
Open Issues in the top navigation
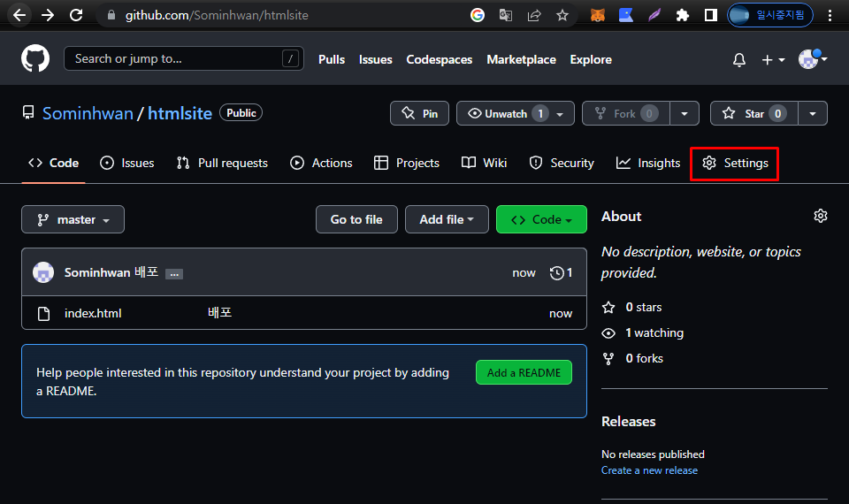375,59
